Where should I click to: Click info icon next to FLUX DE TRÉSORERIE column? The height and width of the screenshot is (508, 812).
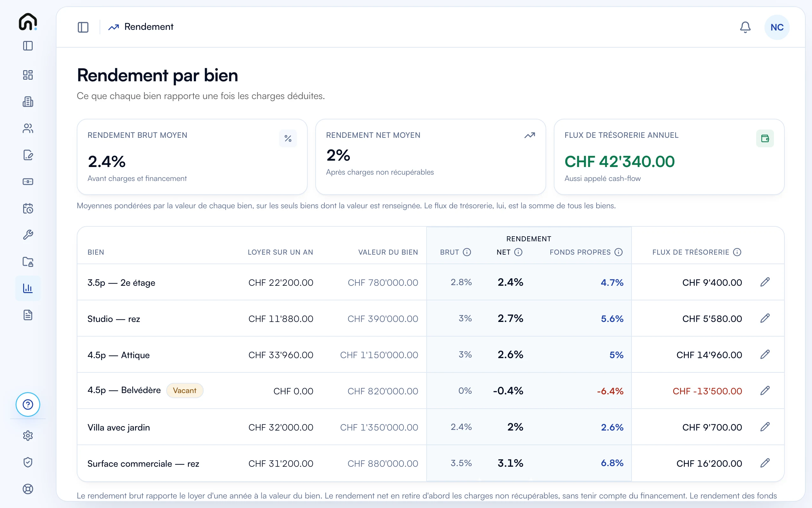pyautogui.click(x=737, y=252)
